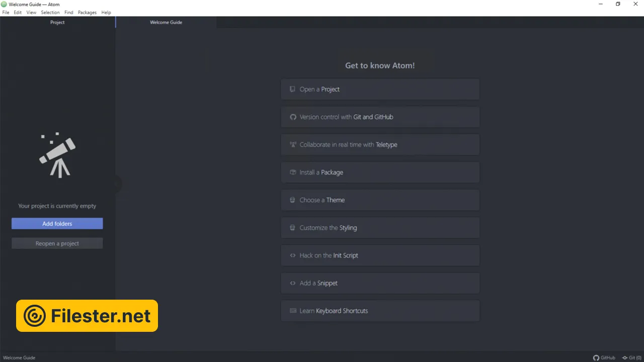644x362 pixels.
Task: Expand the Install a Package section
Action: 380,172
